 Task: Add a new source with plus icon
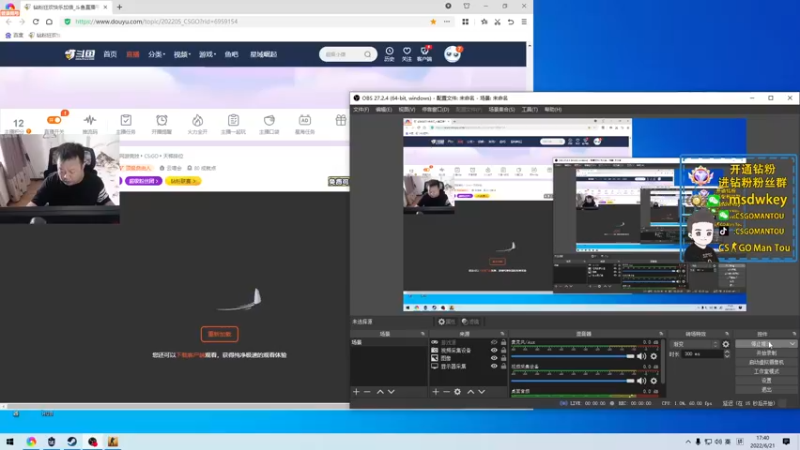pyautogui.click(x=436, y=392)
